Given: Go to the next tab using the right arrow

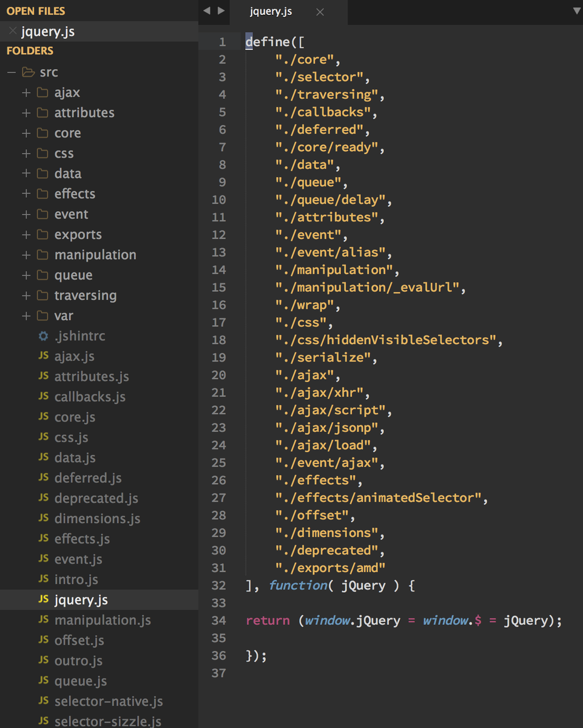Looking at the screenshot, I should coord(221,11).
